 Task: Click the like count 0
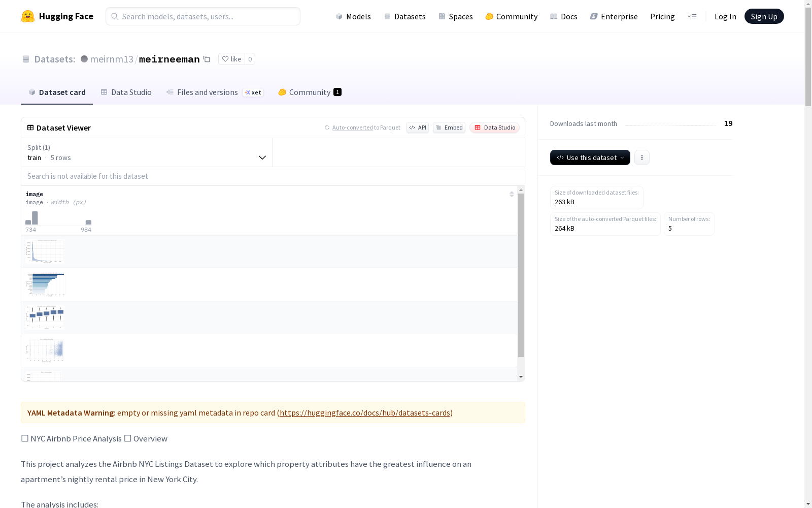[250, 59]
